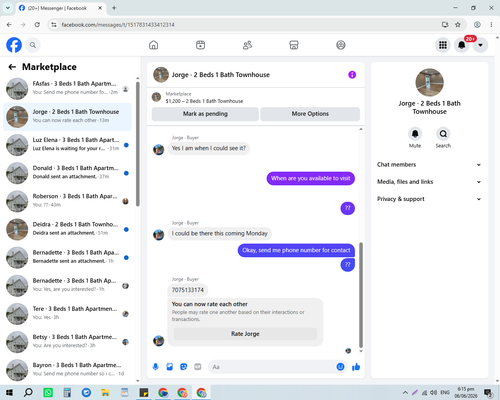Open FAsfas 3 Beds 1 Bath conversation
Image resolution: width=500 pixels, height=400 pixels.
click(x=68, y=89)
